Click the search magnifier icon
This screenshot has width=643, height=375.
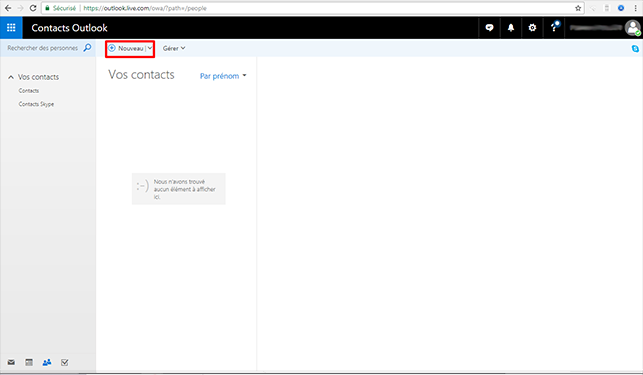(87, 48)
